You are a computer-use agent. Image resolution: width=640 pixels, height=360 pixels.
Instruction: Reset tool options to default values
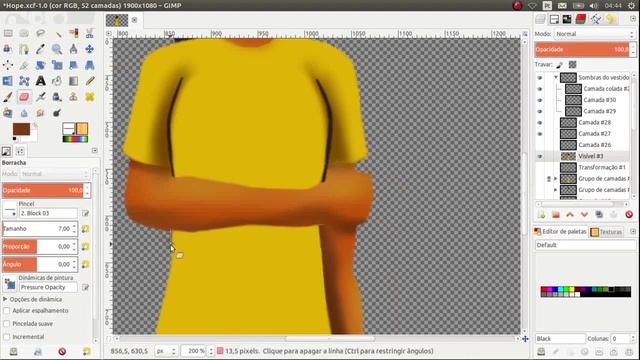[x=87, y=351]
